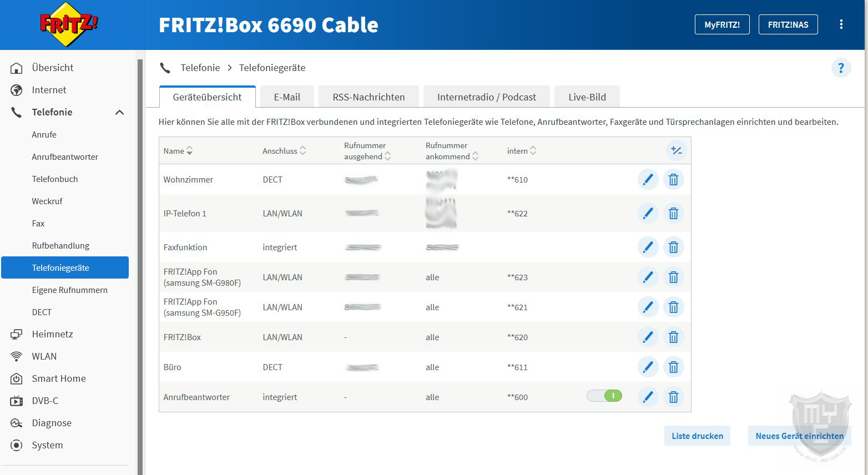Delete FRITZ!App Fon SM-G980F entry
This screenshot has width=868, height=475.
(x=673, y=277)
